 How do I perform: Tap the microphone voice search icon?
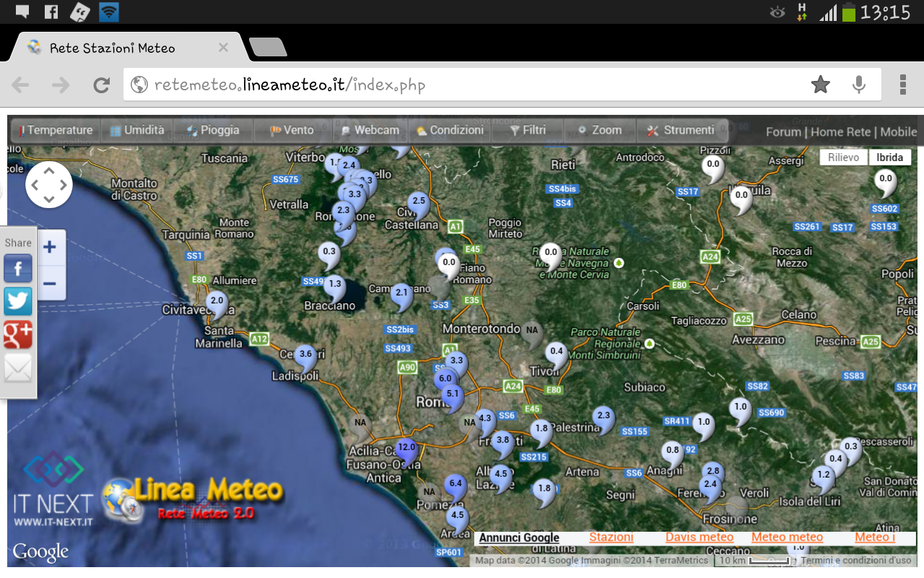pos(858,85)
